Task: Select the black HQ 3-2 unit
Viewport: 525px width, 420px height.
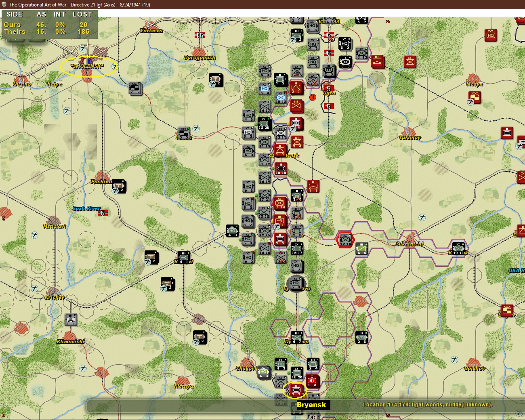Action: (344, 44)
